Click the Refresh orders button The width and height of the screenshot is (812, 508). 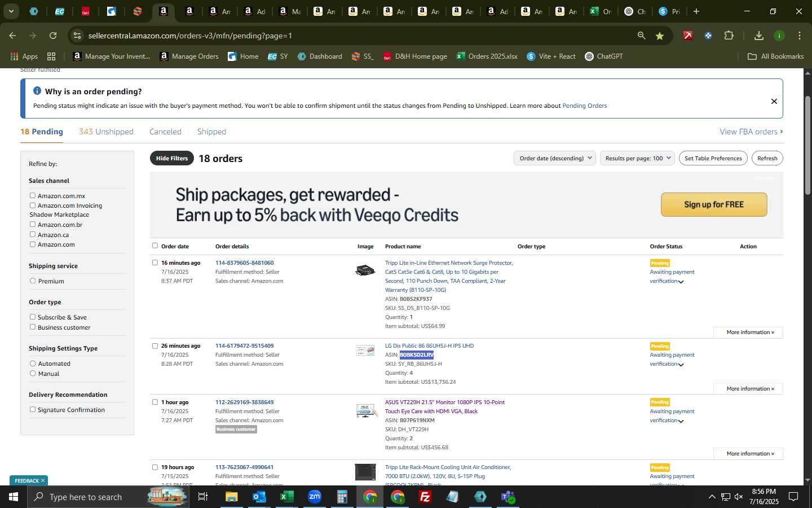pyautogui.click(x=767, y=158)
